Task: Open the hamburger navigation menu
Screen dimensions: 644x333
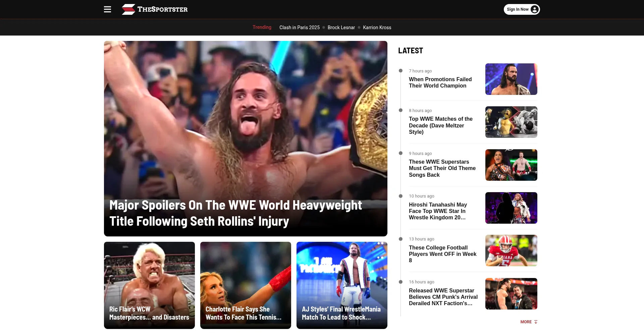Action: (x=107, y=9)
